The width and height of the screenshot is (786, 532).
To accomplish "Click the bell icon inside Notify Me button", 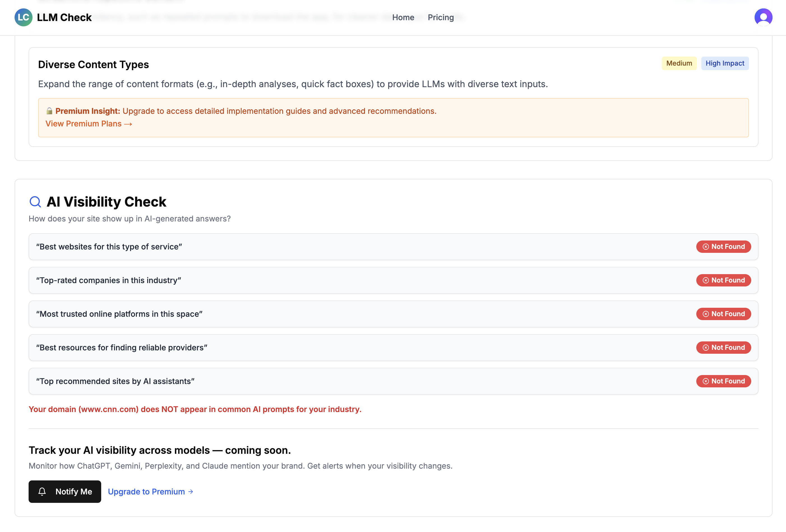I will pyautogui.click(x=43, y=491).
